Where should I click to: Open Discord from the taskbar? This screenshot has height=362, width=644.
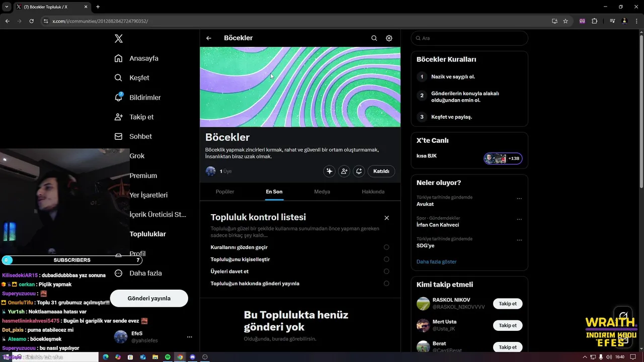(192, 357)
